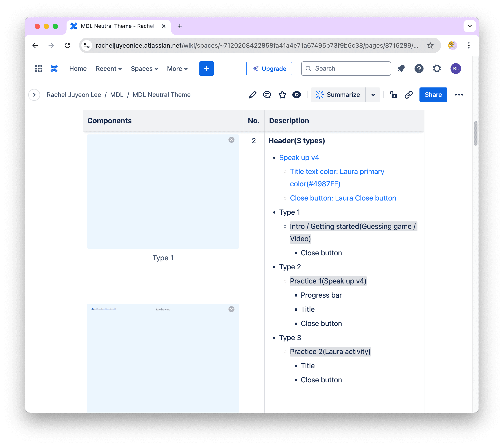The image size is (504, 446).
Task: Click the blue Create plus button
Action: [207, 69]
